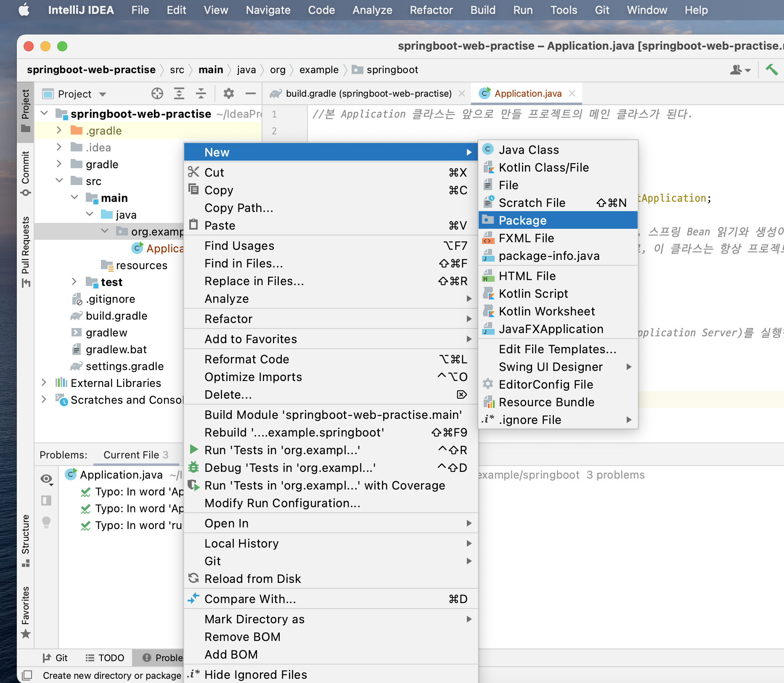This screenshot has height=683, width=784.
Task: Click the Build project hammer icon
Action: pyautogui.click(x=771, y=69)
